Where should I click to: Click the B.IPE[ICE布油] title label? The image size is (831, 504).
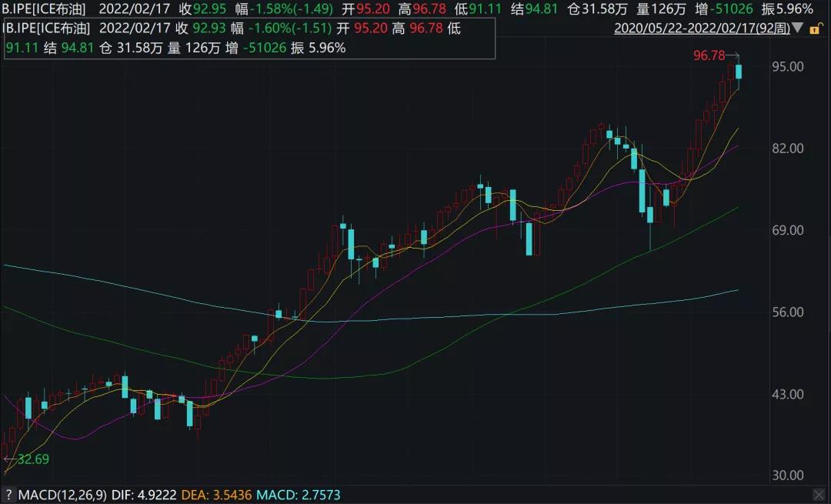[43, 9]
